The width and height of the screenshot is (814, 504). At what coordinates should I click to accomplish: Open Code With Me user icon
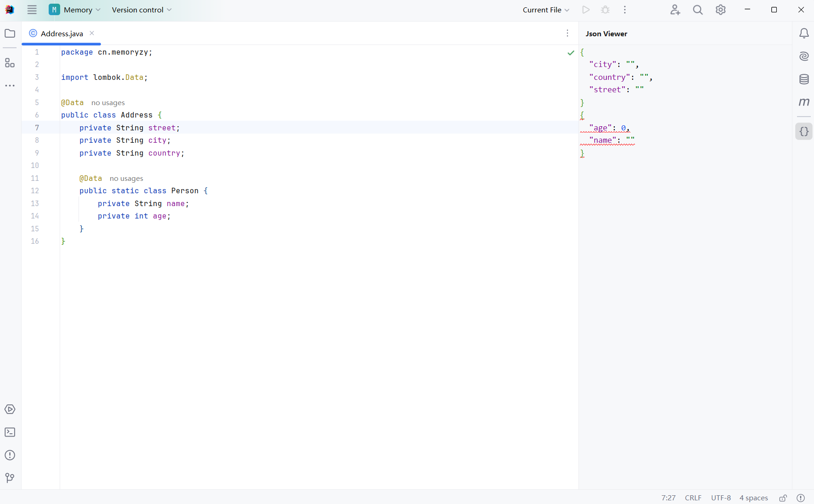click(x=675, y=10)
